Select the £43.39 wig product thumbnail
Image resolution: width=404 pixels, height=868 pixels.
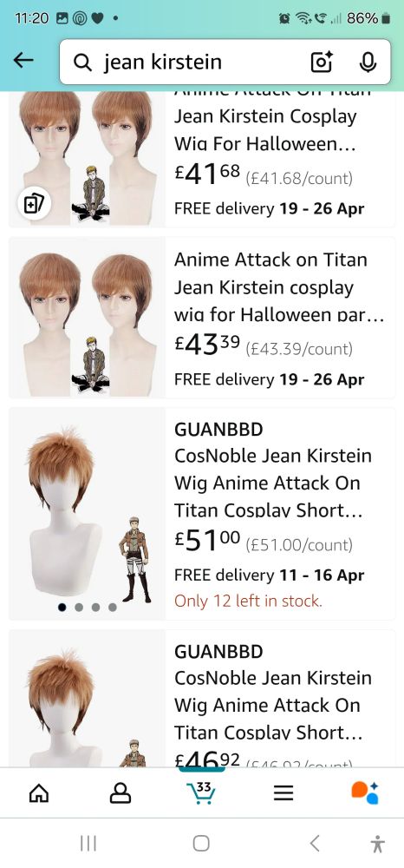(x=87, y=318)
